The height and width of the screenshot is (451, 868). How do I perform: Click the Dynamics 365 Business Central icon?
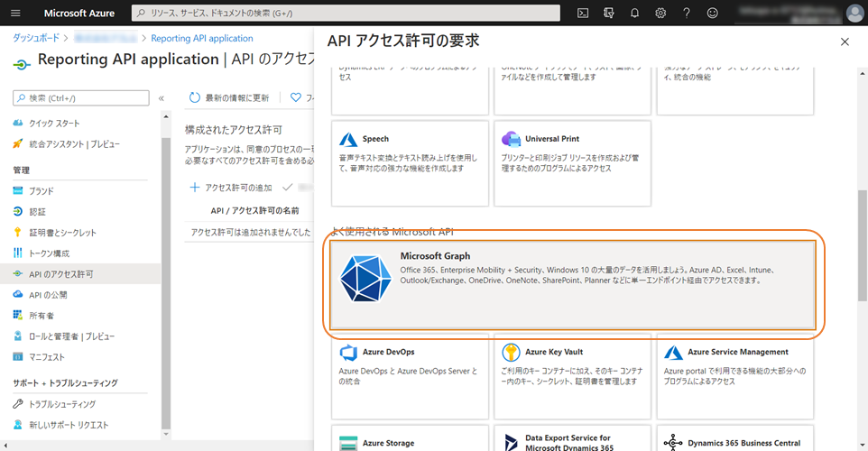(673, 443)
